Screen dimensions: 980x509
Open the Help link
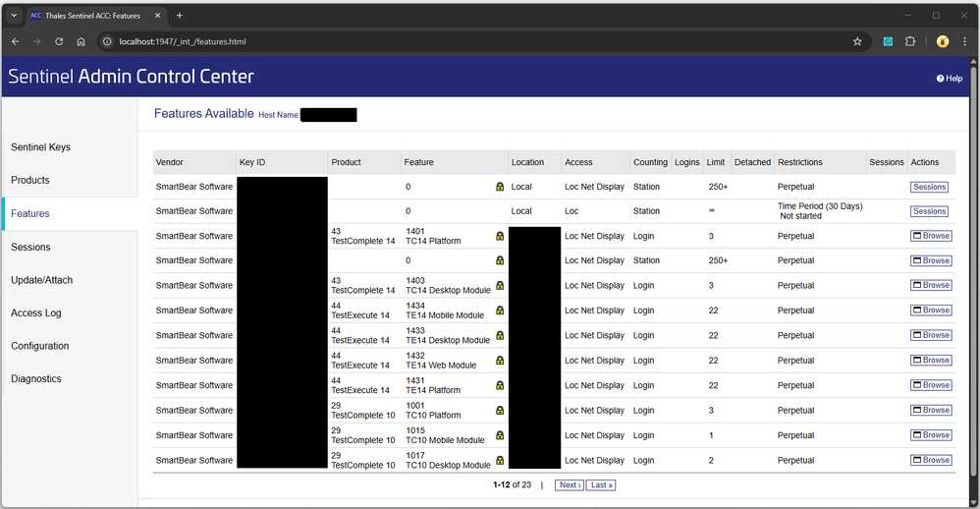pyautogui.click(x=950, y=79)
